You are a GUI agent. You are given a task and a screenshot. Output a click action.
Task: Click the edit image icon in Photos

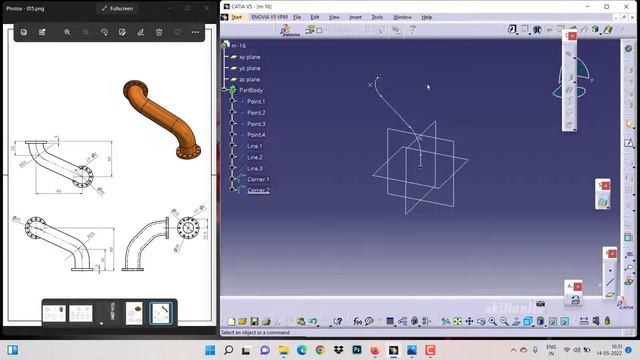pyautogui.click(x=122, y=32)
